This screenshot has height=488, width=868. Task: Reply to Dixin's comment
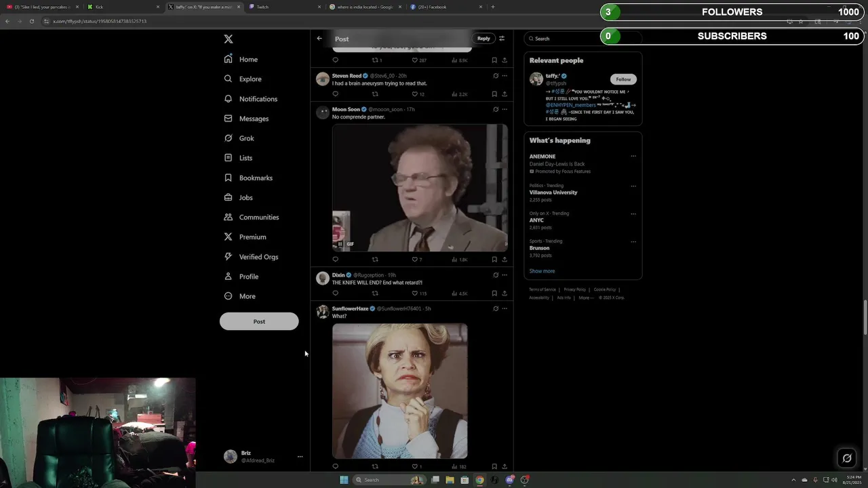coord(335,293)
